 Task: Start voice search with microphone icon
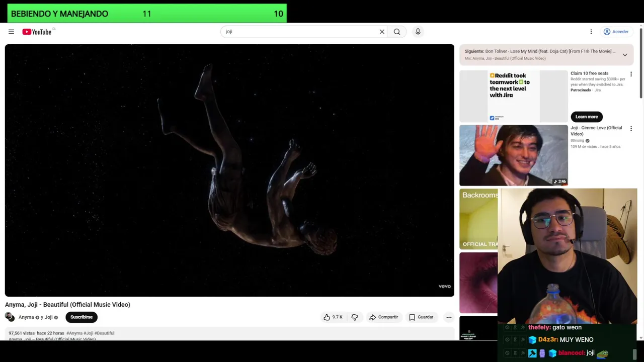point(418,32)
